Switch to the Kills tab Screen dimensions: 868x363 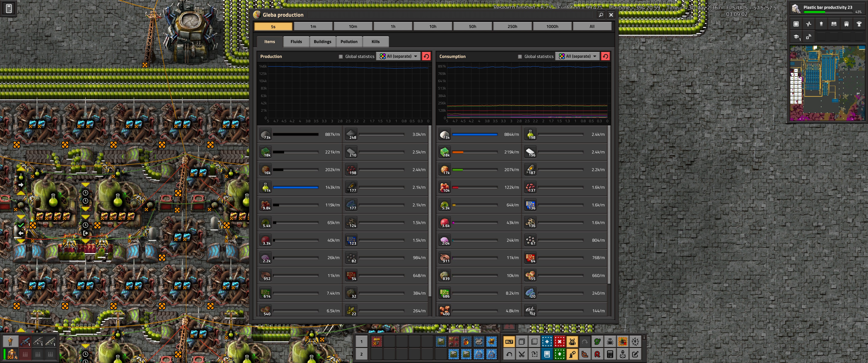coord(375,42)
